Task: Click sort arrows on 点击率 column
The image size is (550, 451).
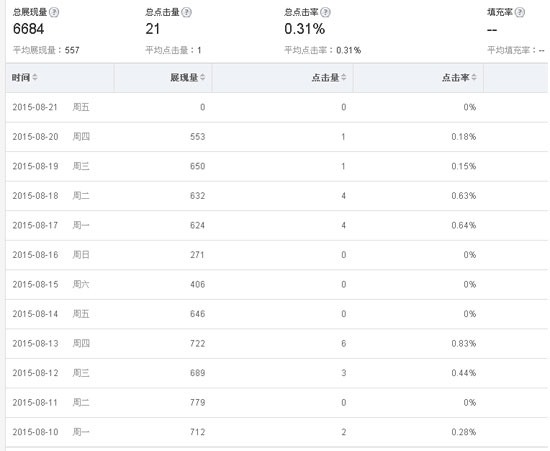Action: click(474, 77)
